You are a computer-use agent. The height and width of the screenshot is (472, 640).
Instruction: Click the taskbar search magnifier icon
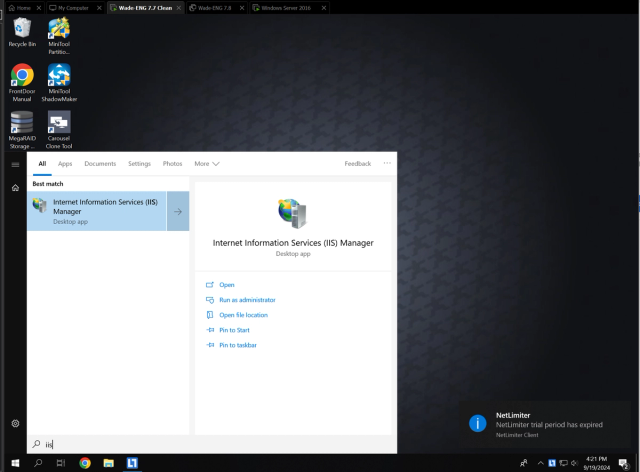coord(38,463)
